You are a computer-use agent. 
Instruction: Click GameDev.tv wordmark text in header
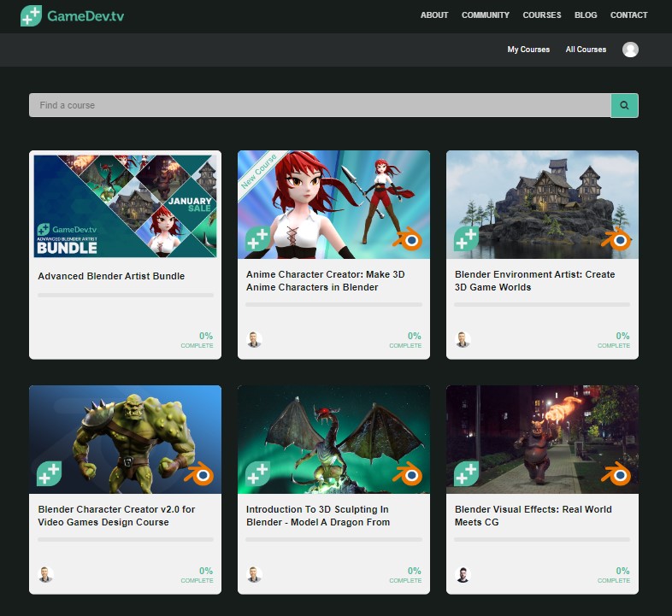(85, 16)
